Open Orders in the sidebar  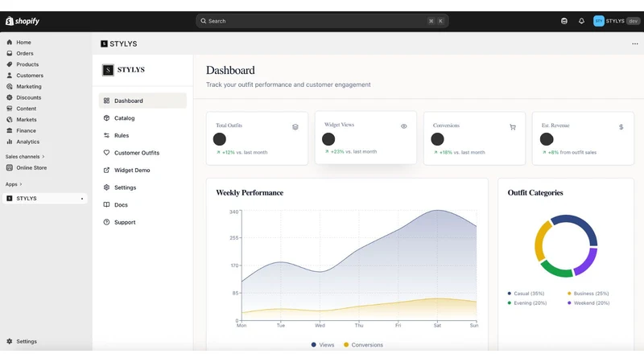point(25,53)
